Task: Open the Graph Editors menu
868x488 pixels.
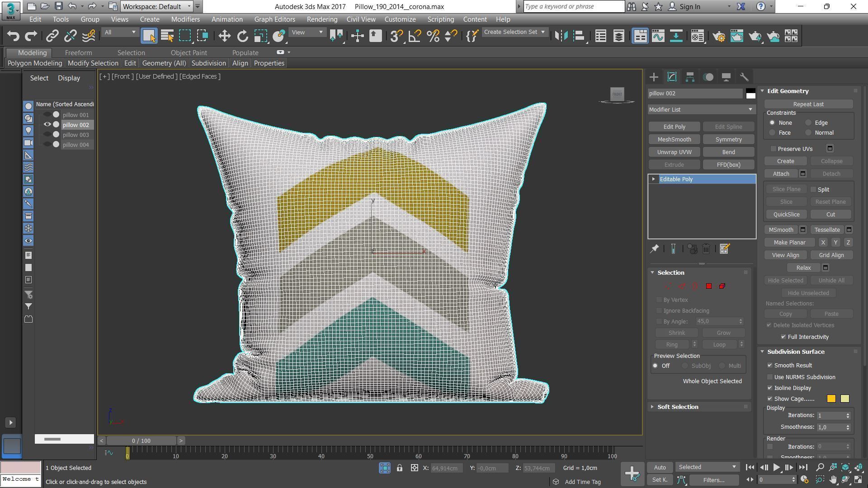Action: pos(274,19)
